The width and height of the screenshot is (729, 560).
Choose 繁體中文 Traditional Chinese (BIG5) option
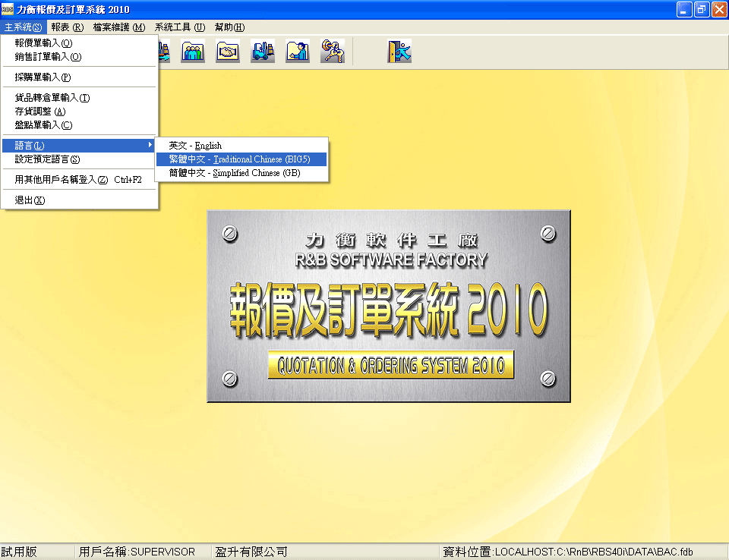(241, 159)
